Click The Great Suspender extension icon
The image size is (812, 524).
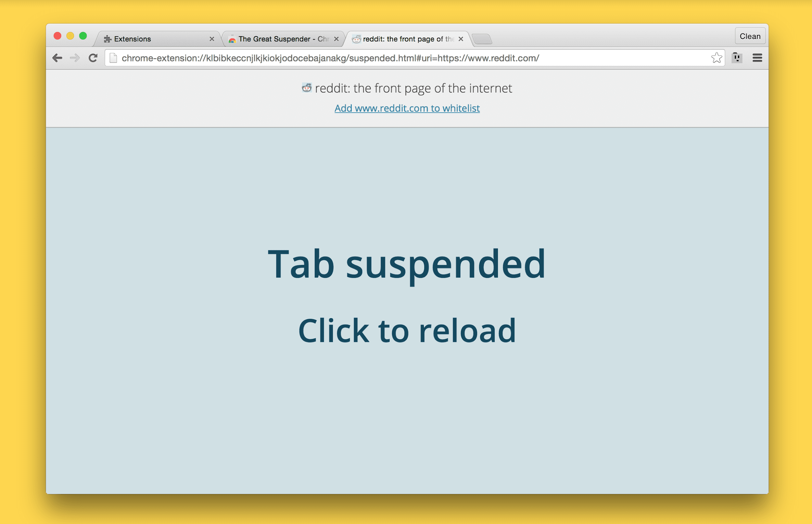pos(736,58)
